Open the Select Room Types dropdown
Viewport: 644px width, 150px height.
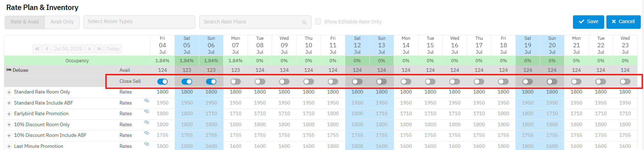click(139, 22)
